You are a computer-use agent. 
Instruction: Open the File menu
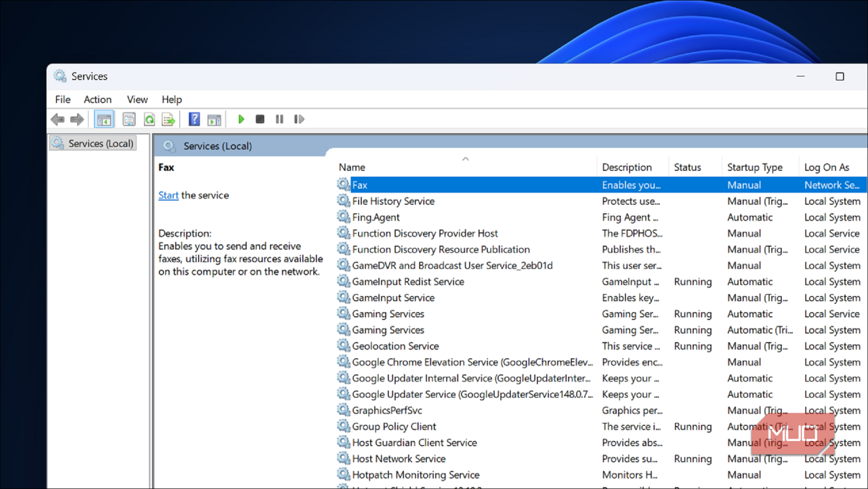click(62, 99)
